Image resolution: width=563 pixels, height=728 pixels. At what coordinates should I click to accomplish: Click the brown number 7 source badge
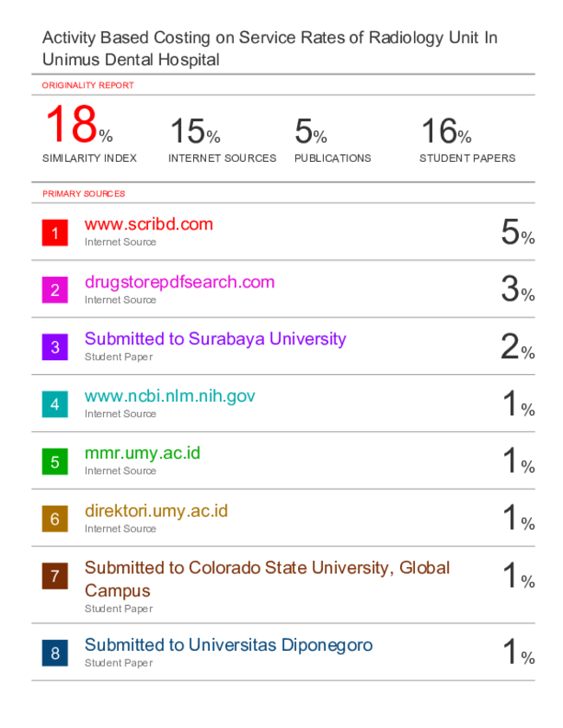[55, 576]
